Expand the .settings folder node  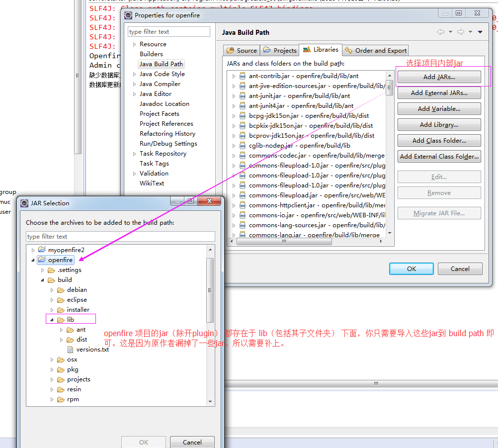42,270
